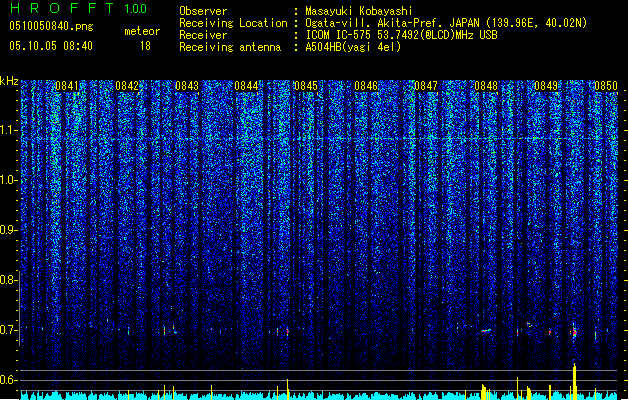Click the 'Receiving Location' label
The image size is (629, 400).
(x=233, y=23)
